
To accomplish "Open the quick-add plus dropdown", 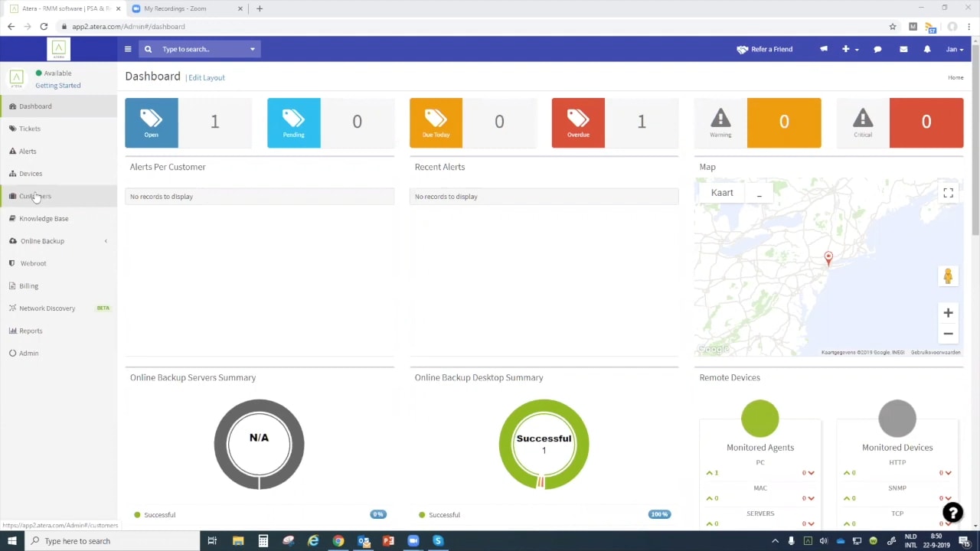I will tap(845, 49).
